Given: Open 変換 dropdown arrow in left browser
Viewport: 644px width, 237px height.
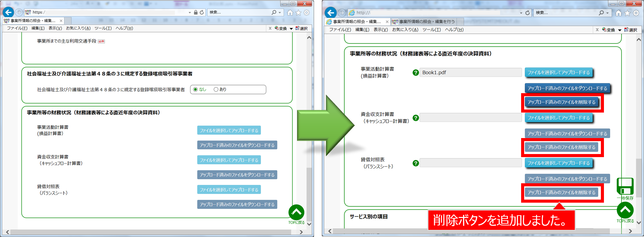Looking at the screenshot, I should (291, 29).
